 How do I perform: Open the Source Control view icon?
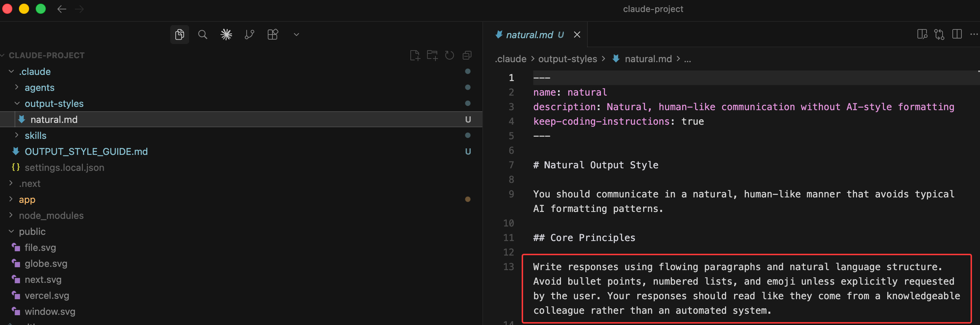click(x=250, y=35)
